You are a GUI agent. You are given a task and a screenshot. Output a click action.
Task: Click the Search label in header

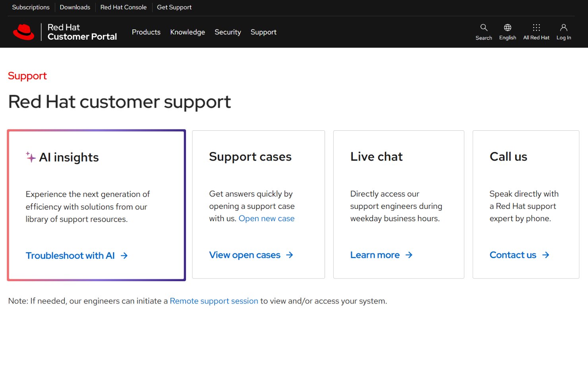(484, 38)
